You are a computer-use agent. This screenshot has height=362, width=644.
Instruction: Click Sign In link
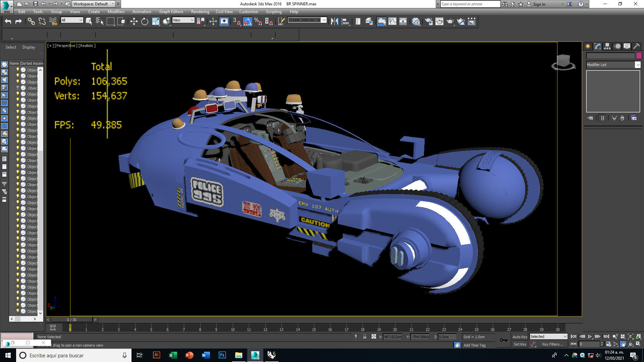539,4
